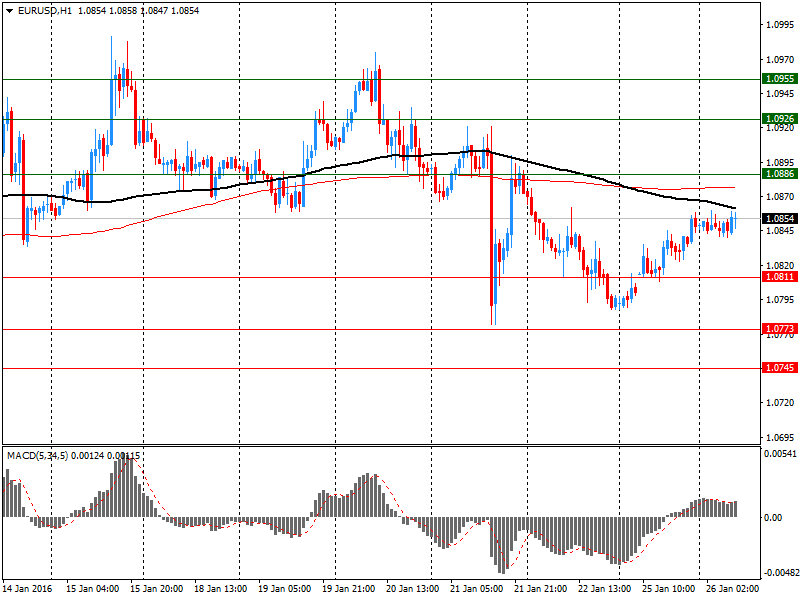This screenshot has width=800, height=600.
Task: Click the 1.0820 price scale value
Action: coord(780,265)
